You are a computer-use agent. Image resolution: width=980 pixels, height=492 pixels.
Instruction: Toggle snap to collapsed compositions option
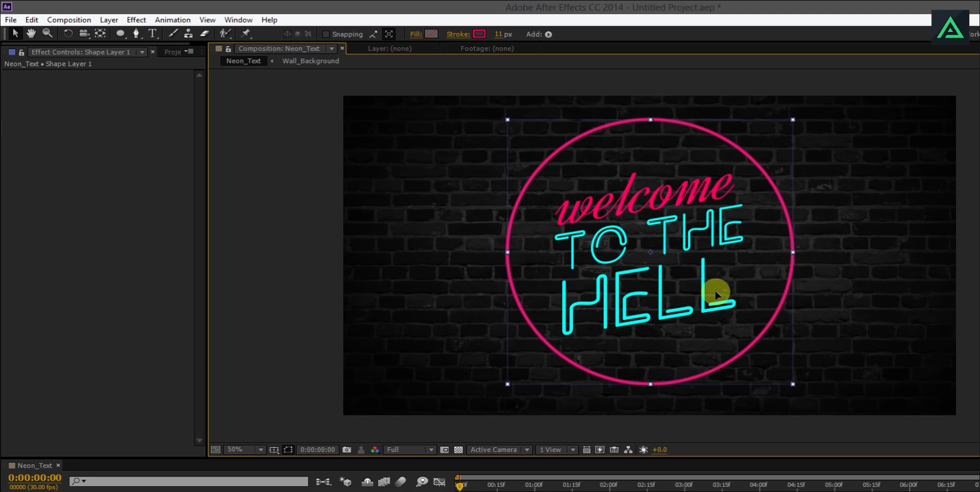[x=389, y=34]
